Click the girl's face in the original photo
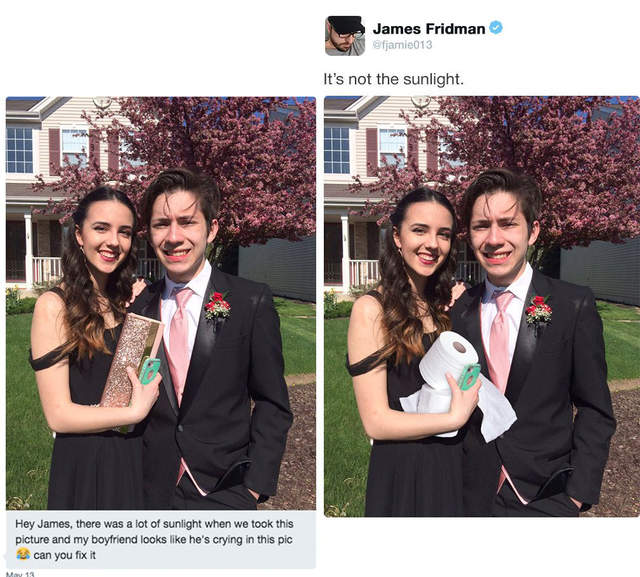This screenshot has height=577, width=640. pos(106,239)
